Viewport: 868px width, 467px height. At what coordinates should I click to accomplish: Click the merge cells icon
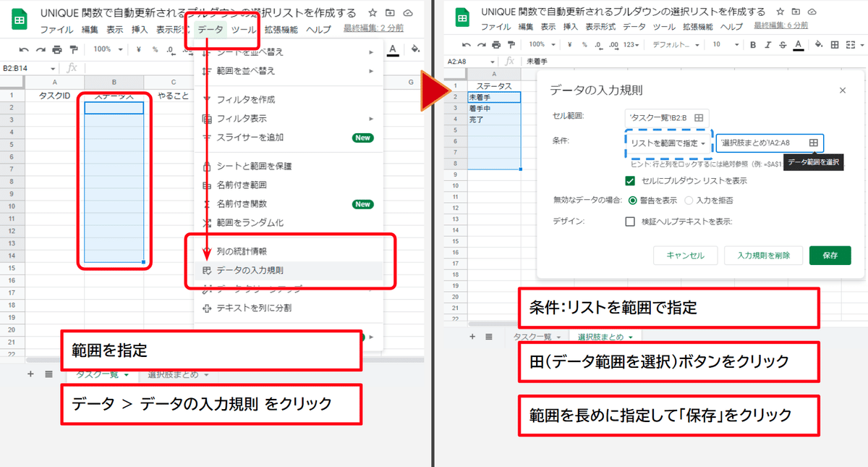click(851, 45)
